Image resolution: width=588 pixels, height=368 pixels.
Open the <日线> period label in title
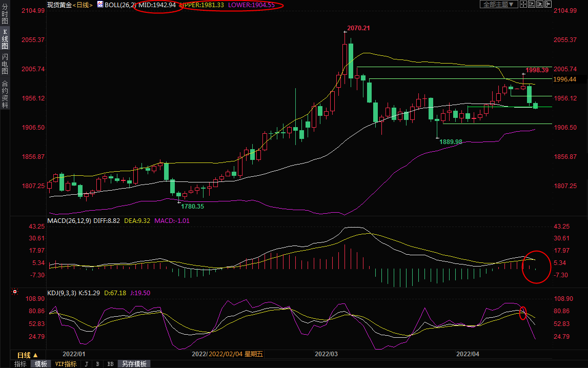[x=83, y=5]
